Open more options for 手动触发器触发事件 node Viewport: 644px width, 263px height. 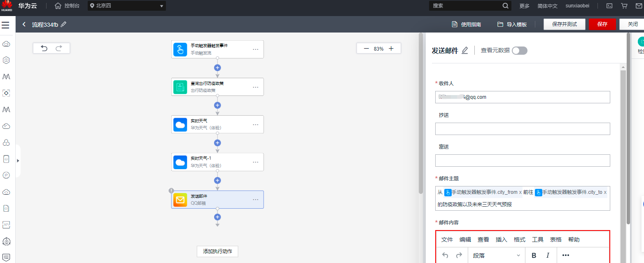coord(256,49)
